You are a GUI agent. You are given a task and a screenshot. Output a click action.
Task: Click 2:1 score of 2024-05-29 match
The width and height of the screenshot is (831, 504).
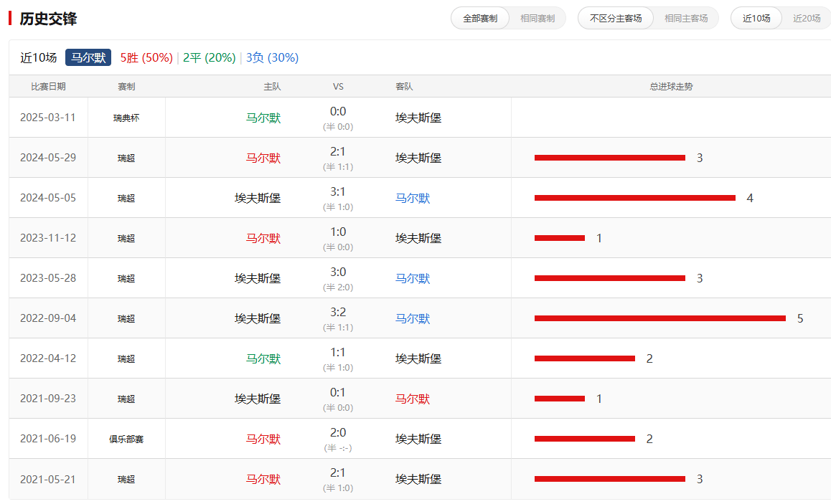coord(338,152)
